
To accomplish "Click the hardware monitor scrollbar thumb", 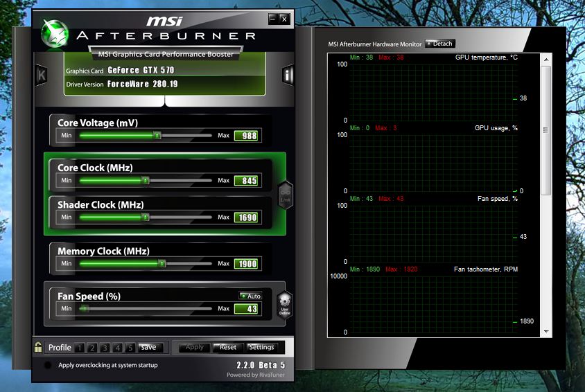I will pyautogui.click(x=545, y=130).
